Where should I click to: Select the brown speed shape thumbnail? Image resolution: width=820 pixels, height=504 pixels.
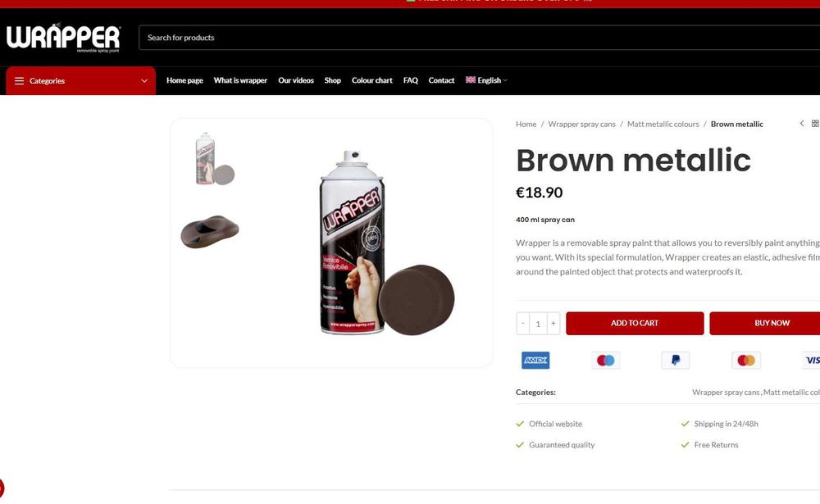[210, 232]
